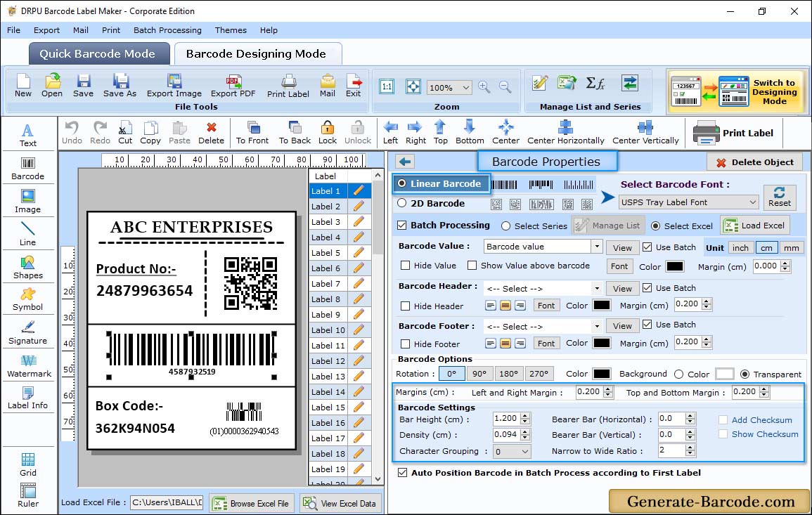The width and height of the screenshot is (812, 515).
Task: Click Load Excel button
Action: click(x=755, y=226)
